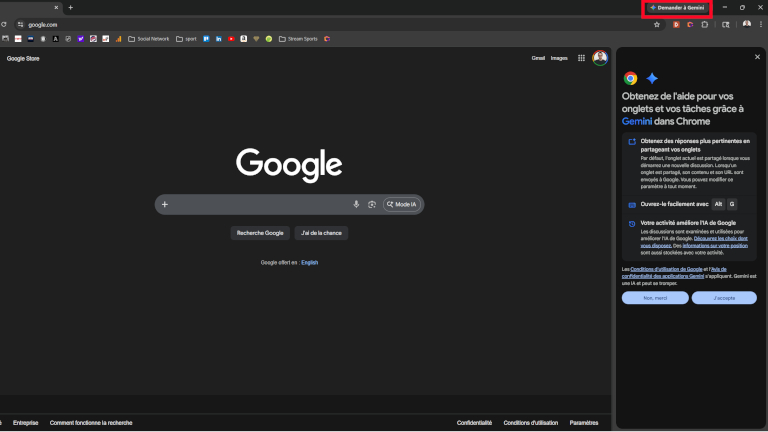768x432 pixels.
Task: Open the tab search icon in toolbar
Action: click(725, 24)
